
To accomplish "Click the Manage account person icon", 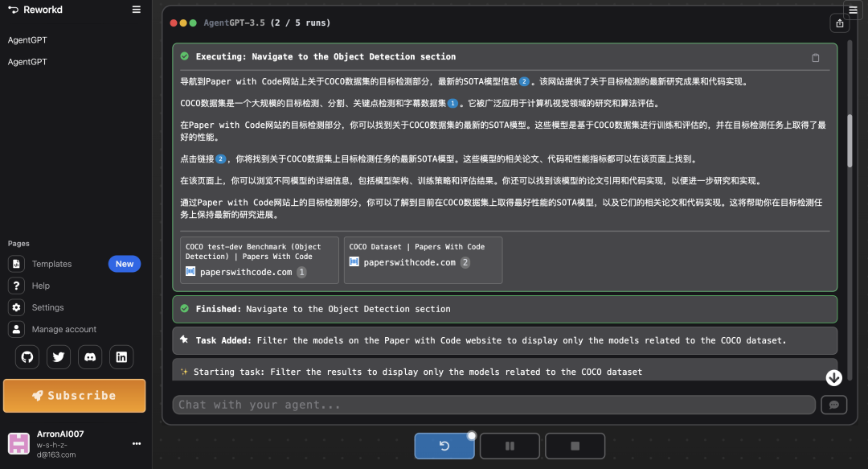I will click(16, 329).
